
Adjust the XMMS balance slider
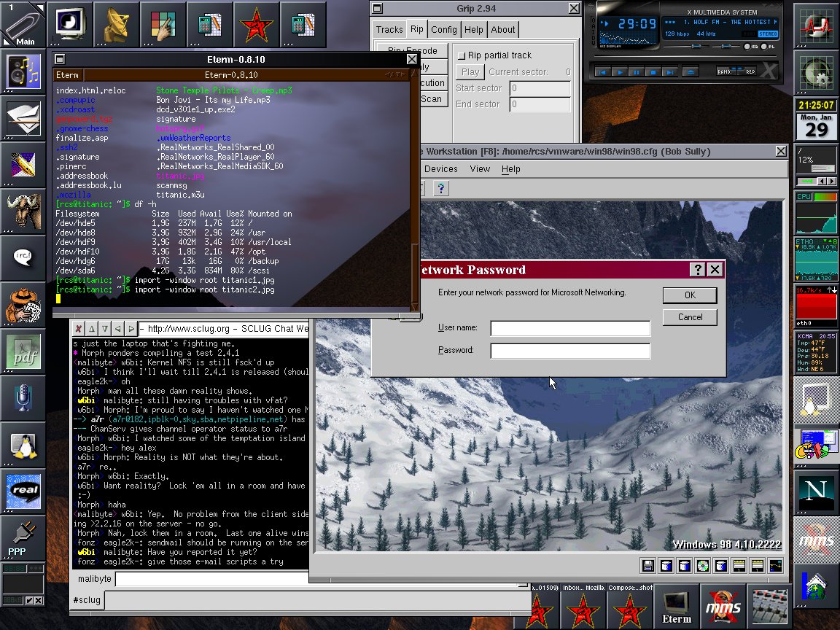[726, 47]
